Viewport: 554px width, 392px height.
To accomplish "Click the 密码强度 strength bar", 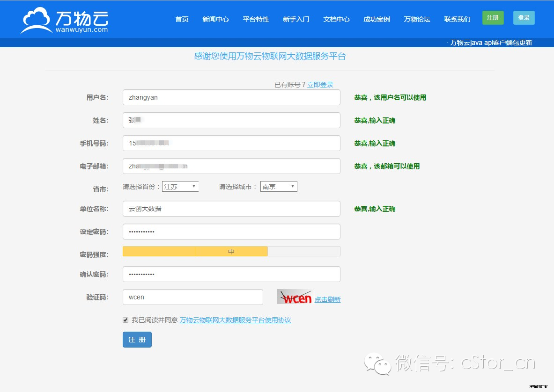I will coord(231,252).
